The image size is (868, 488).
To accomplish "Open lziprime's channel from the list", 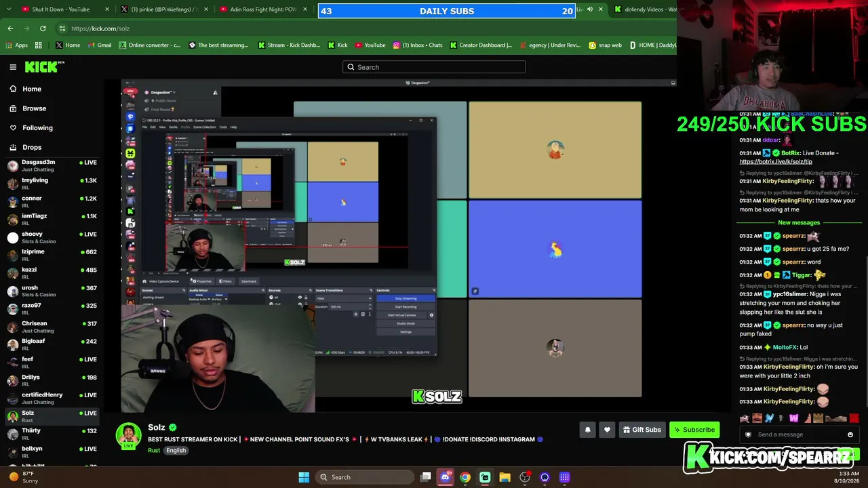I will tap(52, 255).
